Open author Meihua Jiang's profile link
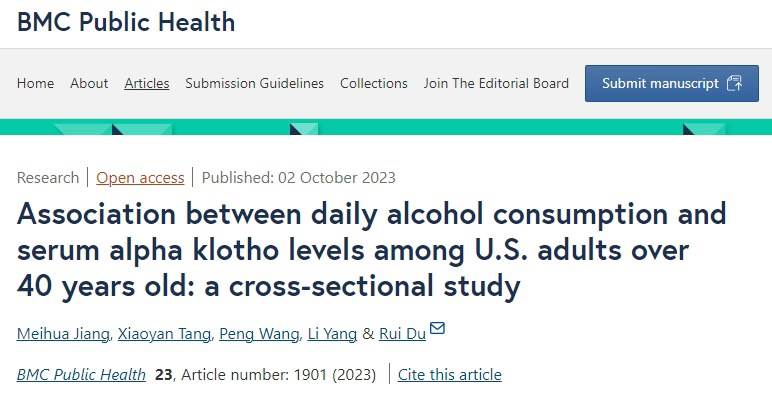Viewport: 772px width, 393px height. (x=63, y=334)
